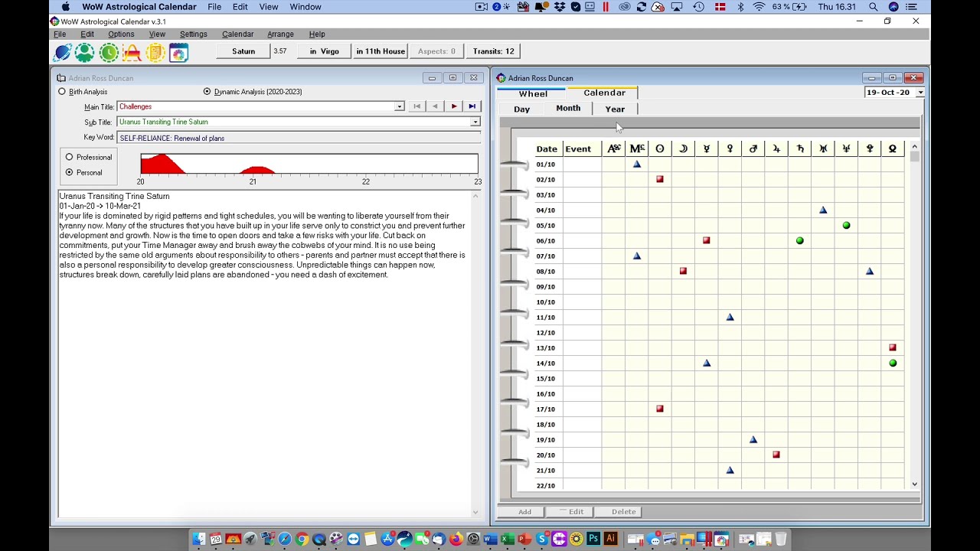Image resolution: width=980 pixels, height=551 pixels.
Task: Click the blue triangle marker on 19/10
Action: point(753,439)
